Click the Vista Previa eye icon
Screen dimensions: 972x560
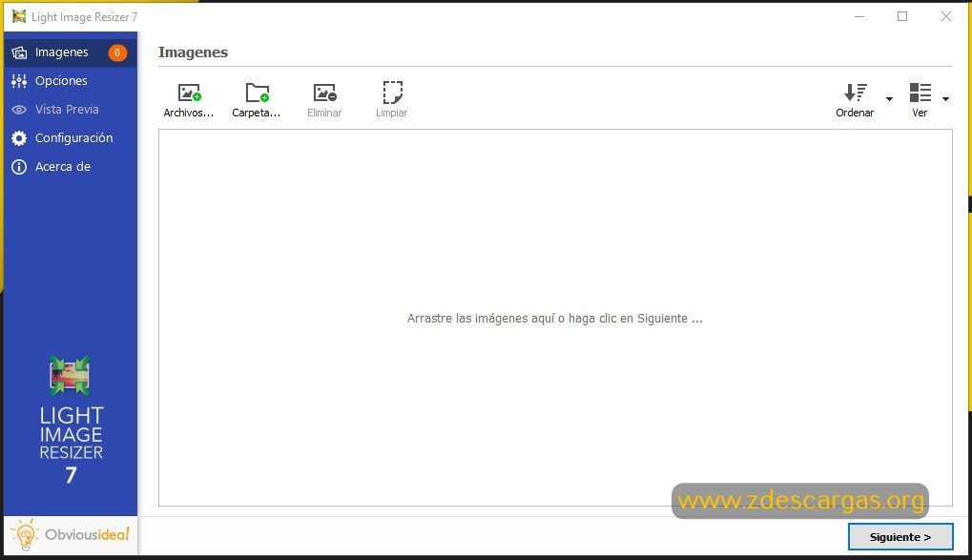[x=19, y=110]
